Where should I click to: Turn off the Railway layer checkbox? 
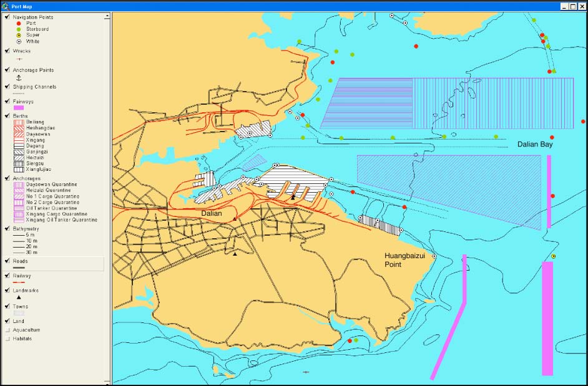(x=6, y=275)
